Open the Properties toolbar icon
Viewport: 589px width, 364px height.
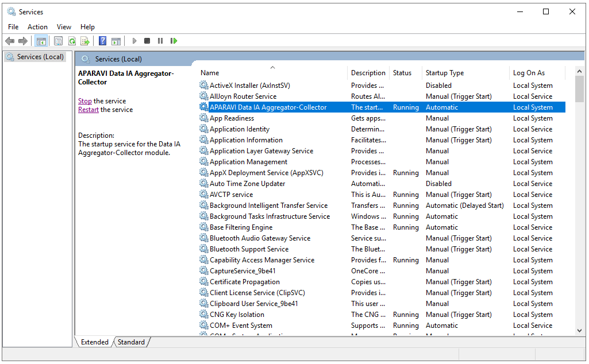(58, 41)
